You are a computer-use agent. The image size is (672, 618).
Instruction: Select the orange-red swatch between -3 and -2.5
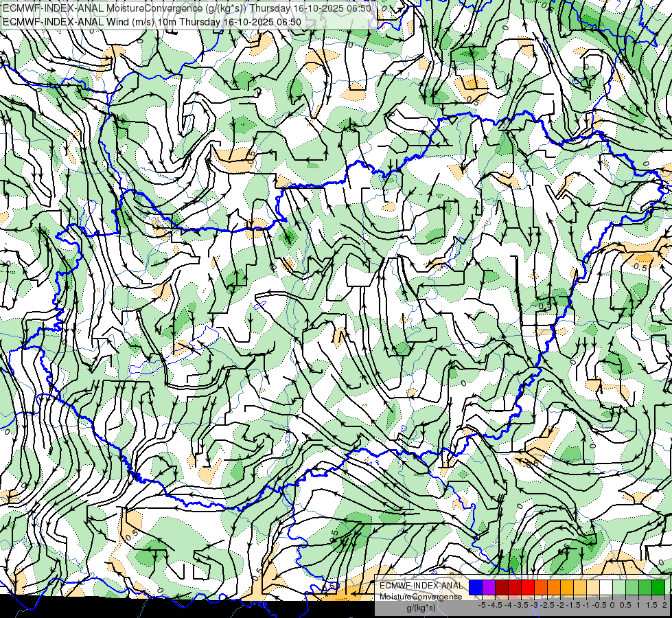(x=541, y=588)
